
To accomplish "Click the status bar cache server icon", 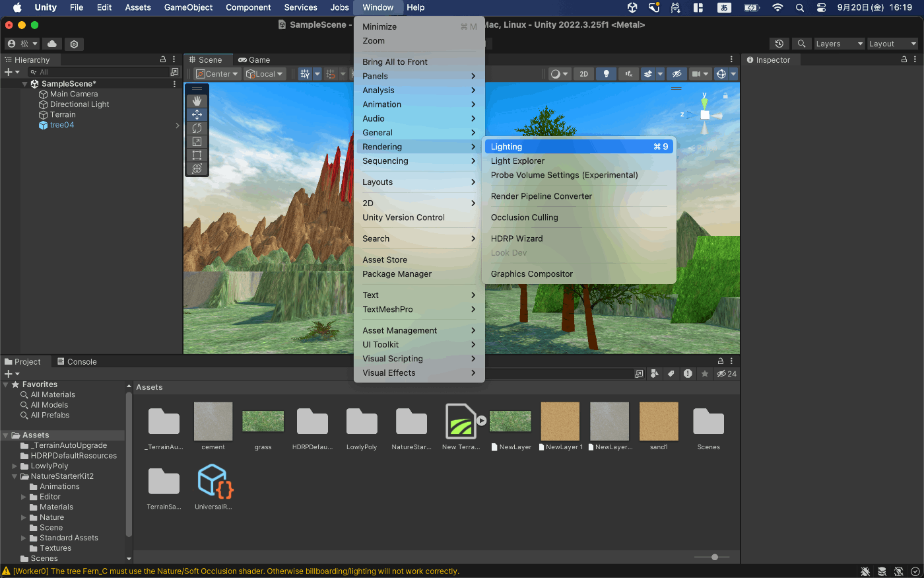I will coord(882,571).
